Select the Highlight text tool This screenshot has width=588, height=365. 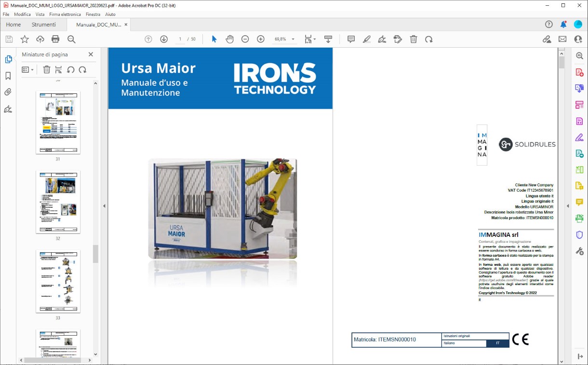click(x=367, y=39)
